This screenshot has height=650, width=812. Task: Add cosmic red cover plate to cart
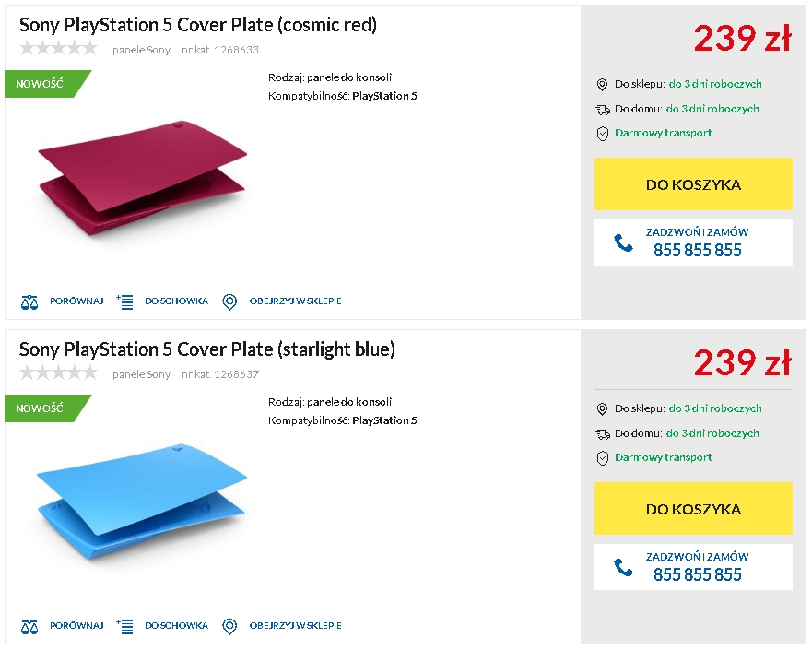pos(693,183)
